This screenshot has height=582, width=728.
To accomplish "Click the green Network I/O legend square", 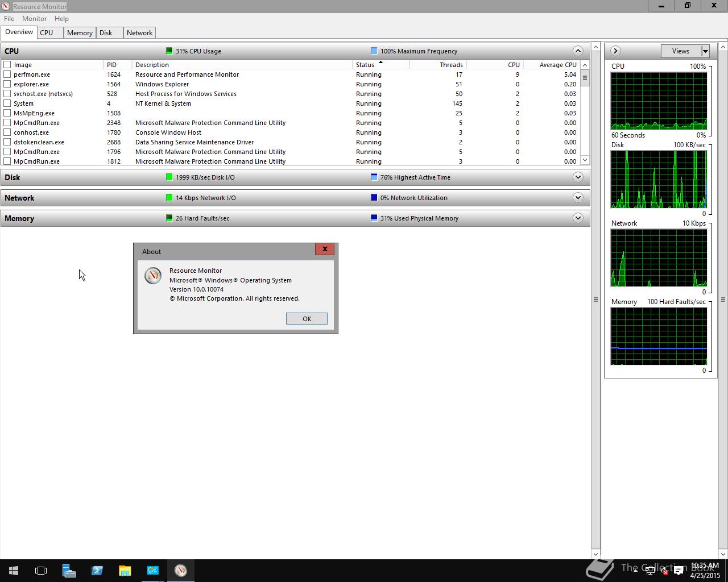I will tap(169, 198).
